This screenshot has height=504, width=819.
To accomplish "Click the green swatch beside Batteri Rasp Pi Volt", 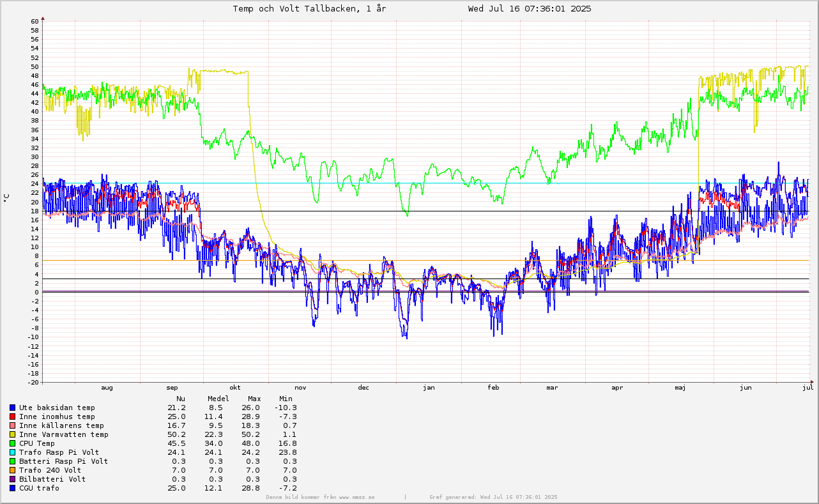I will 12,461.
